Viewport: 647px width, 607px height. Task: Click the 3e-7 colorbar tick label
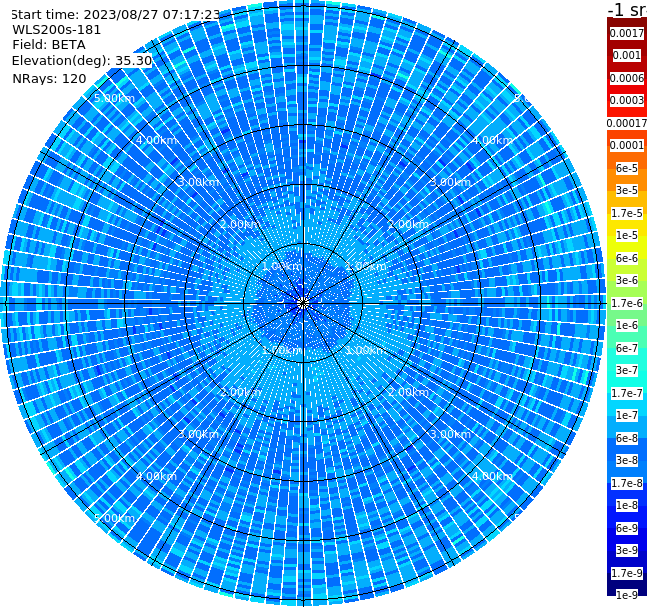coord(627,370)
